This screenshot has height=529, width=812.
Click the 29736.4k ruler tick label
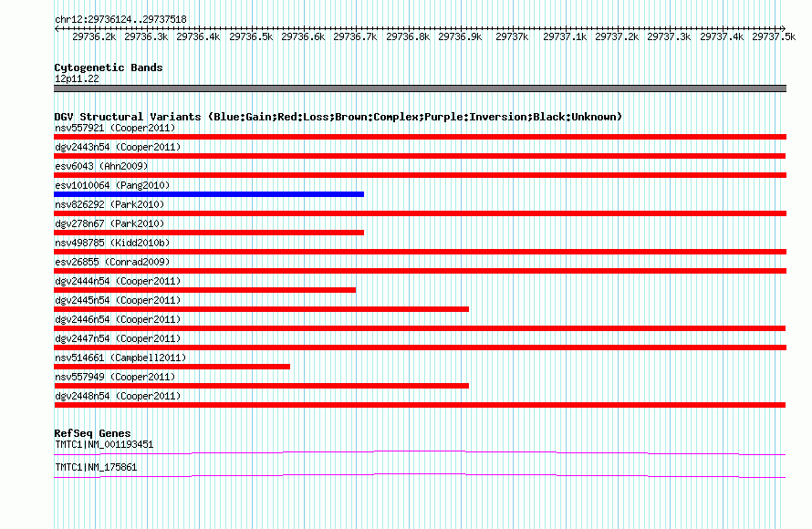[198, 36]
